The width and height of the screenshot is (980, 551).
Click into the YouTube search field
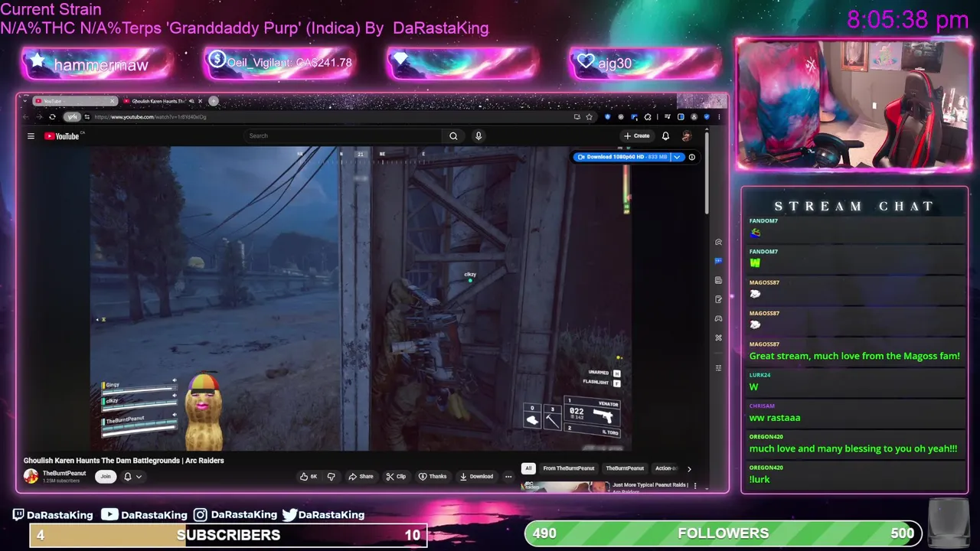[x=343, y=136]
